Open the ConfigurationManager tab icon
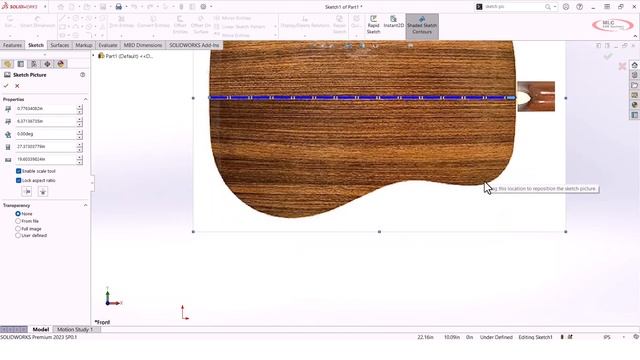 click(34, 64)
